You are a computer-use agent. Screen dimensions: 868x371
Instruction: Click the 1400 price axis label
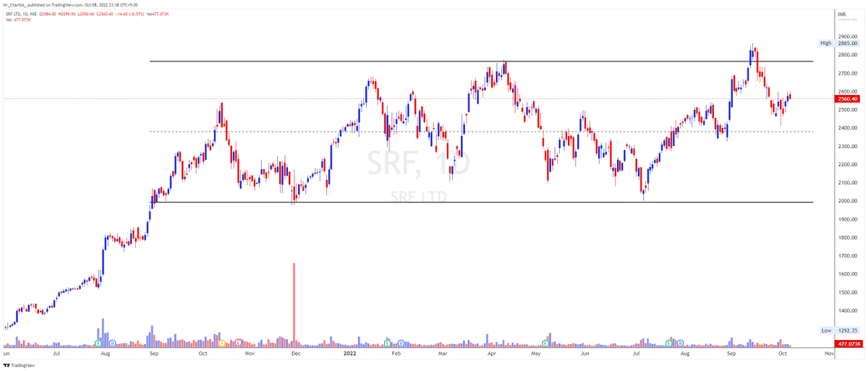(x=846, y=311)
